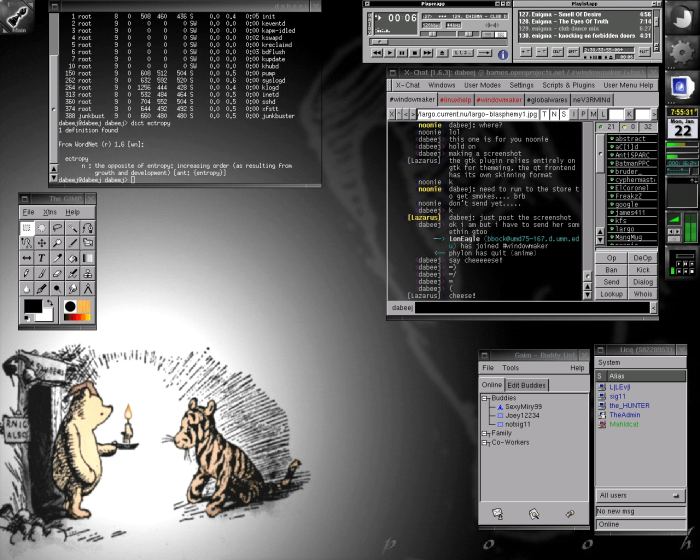The height and width of the screenshot is (560, 700).
Task: Click the monitor icon in the dock
Action: click(x=681, y=87)
